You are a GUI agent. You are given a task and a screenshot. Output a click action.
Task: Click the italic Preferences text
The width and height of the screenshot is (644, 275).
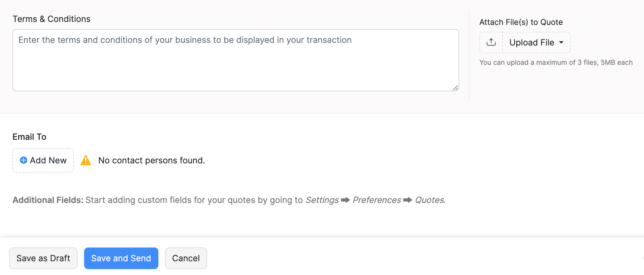(377, 200)
